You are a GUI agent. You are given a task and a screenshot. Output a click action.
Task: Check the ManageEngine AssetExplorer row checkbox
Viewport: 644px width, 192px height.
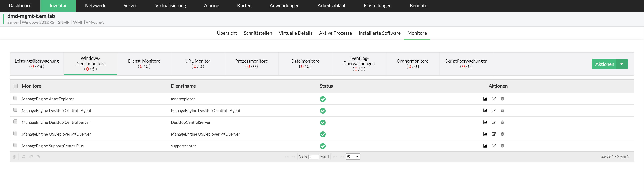(15, 98)
